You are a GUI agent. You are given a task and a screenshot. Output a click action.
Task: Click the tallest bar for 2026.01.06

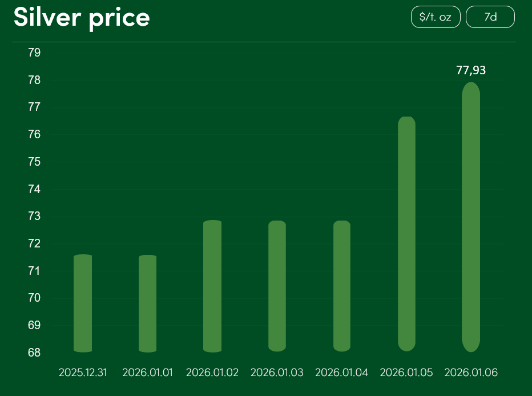click(471, 217)
